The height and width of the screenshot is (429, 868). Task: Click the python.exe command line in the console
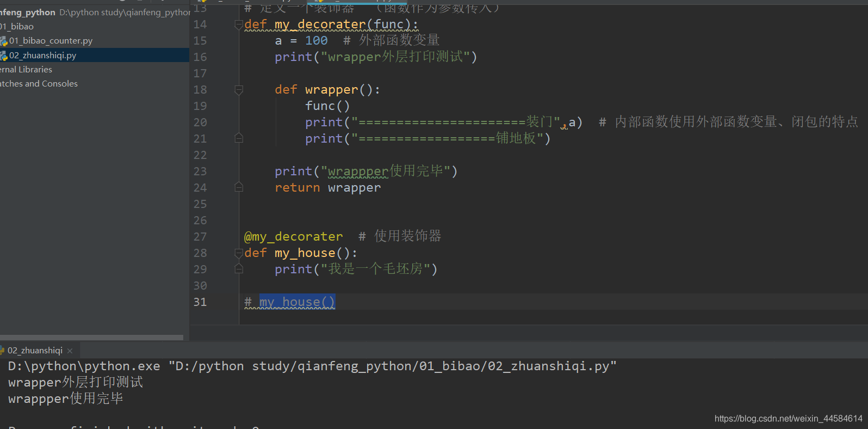(x=312, y=366)
